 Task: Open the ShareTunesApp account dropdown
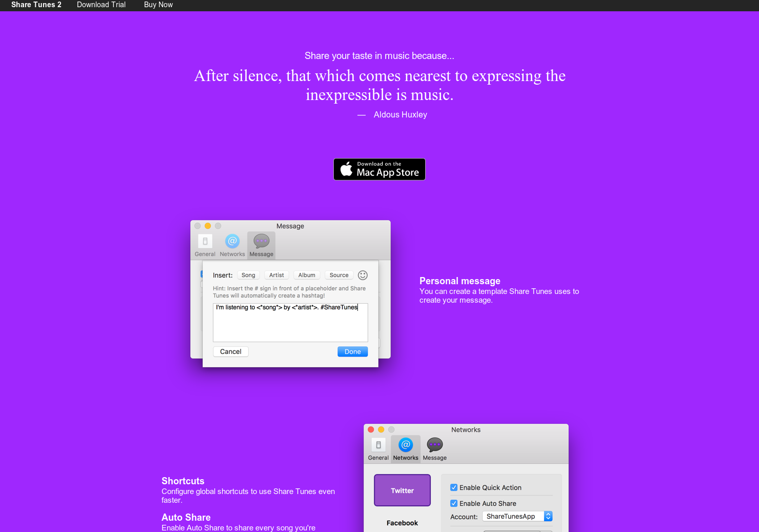pyautogui.click(x=514, y=516)
